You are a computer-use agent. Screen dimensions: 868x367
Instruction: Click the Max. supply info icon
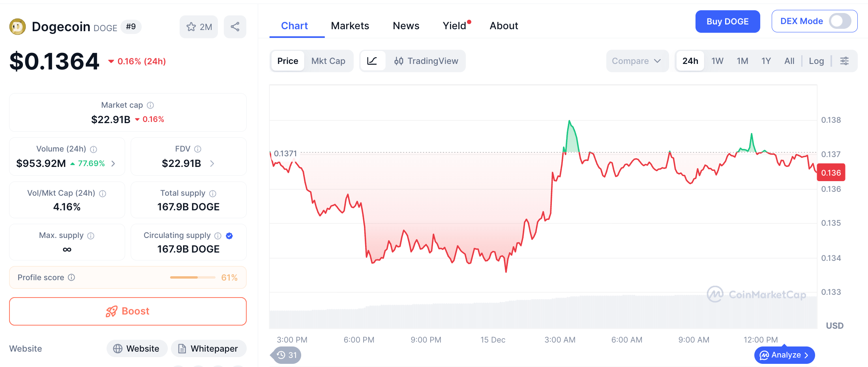pos(91,236)
